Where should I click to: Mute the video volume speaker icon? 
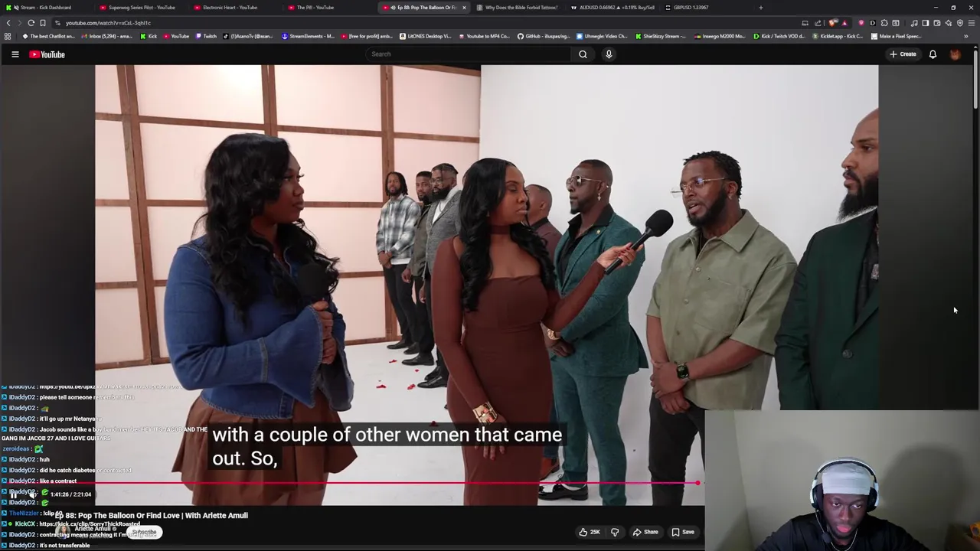point(32,494)
